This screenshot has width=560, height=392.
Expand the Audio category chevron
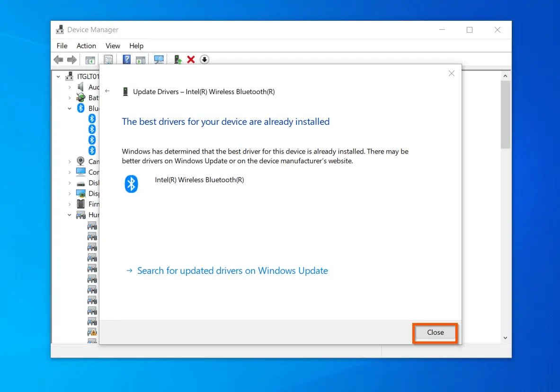click(x=70, y=87)
